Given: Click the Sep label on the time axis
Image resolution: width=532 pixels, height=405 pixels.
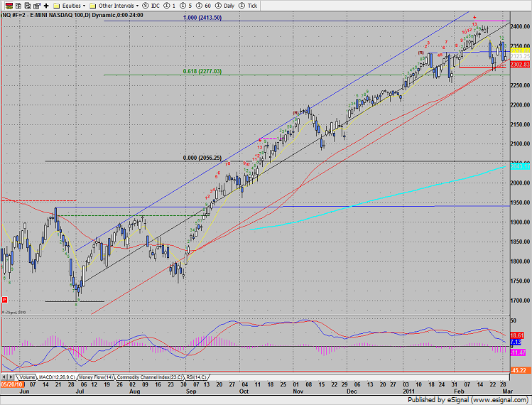Looking at the screenshot, I should click(x=191, y=391).
